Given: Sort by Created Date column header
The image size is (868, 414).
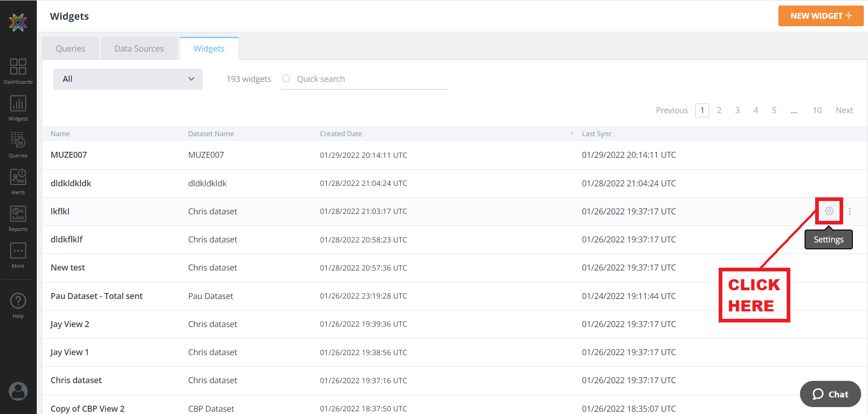Looking at the screenshot, I should coord(341,134).
